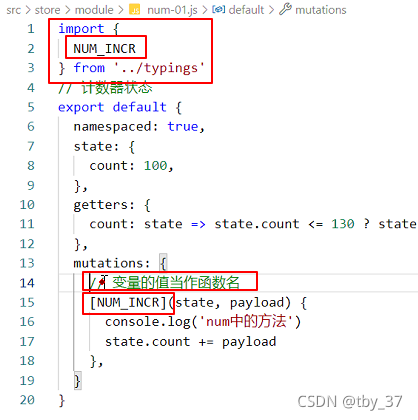The height and width of the screenshot is (420, 418).
Task: Click 'getters:' on line 10
Action: pyautogui.click(x=104, y=205)
